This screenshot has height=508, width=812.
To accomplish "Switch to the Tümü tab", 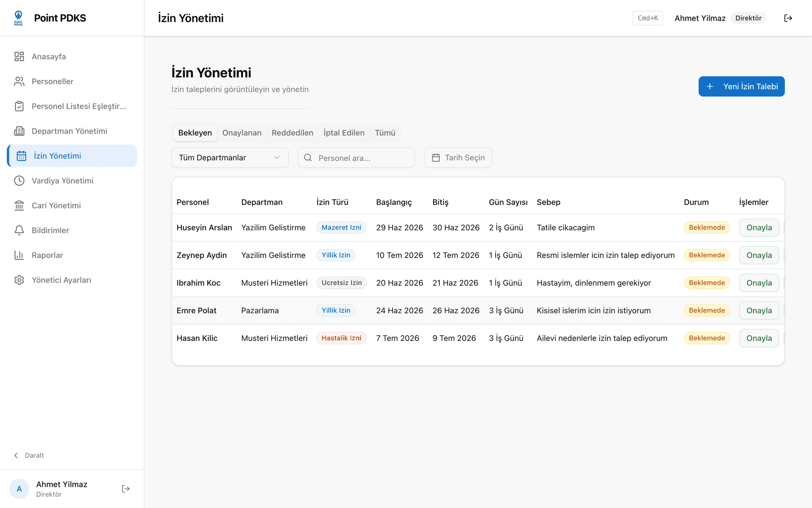I will pyautogui.click(x=385, y=133).
